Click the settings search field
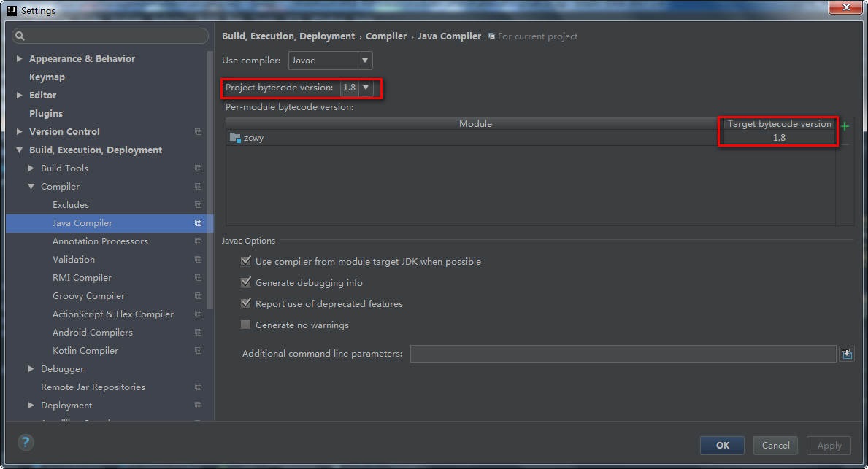 tap(110, 36)
